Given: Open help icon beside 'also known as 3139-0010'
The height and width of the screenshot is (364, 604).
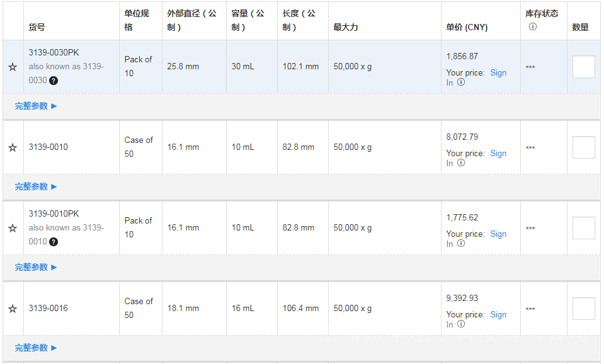Looking at the screenshot, I should [54, 242].
